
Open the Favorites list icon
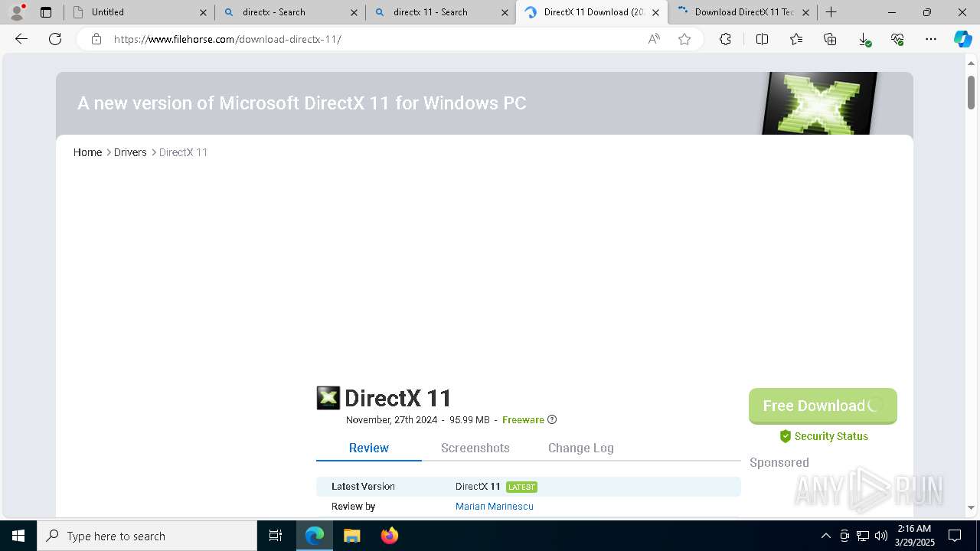(x=796, y=39)
